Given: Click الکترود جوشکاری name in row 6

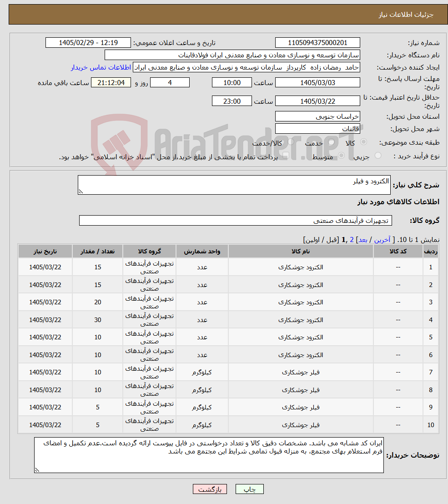Looking at the screenshot, I should [x=301, y=355].
